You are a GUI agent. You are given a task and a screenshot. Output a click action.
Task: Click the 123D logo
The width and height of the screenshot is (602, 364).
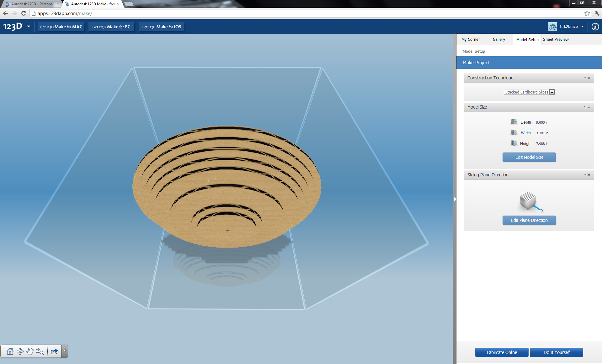(x=13, y=26)
